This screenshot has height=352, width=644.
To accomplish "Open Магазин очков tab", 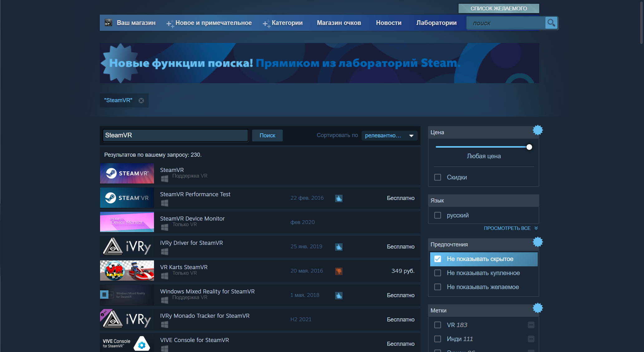I will click(x=339, y=23).
